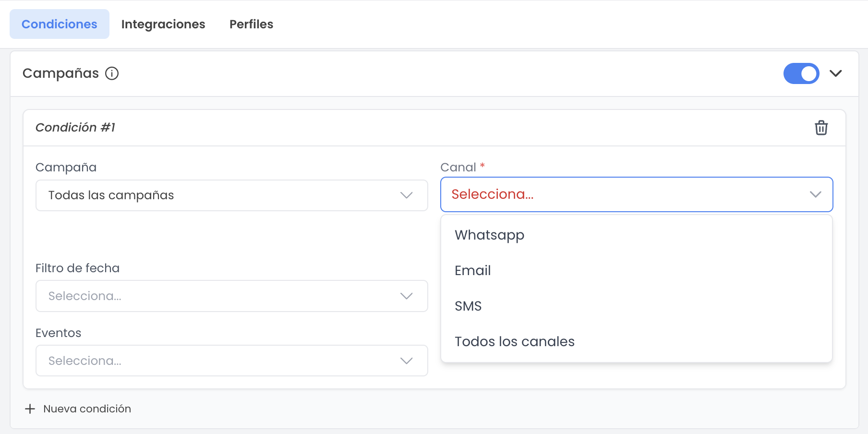Add a condition via Nueva condición
868x434 pixels.
click(x=86, y=409)
